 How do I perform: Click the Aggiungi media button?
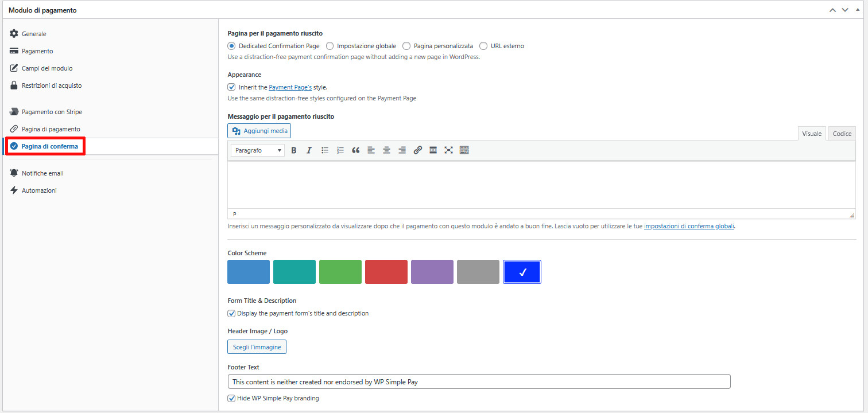[259, 131]
